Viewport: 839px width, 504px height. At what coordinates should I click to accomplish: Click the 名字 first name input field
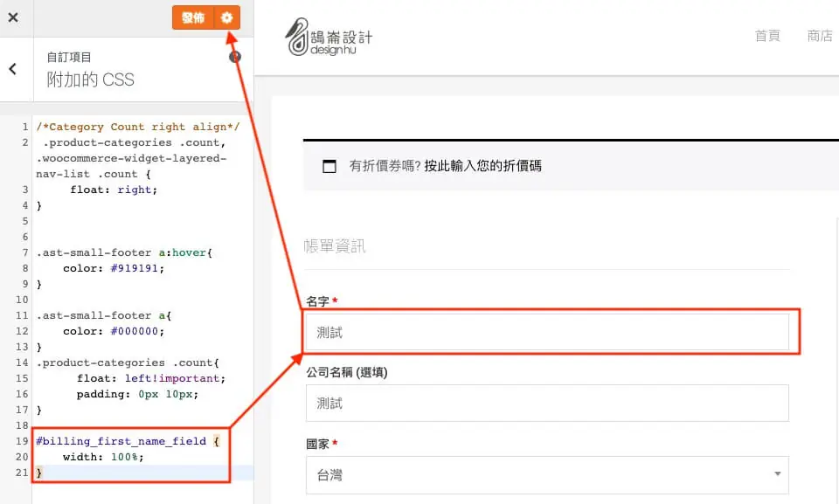[547, 332]
